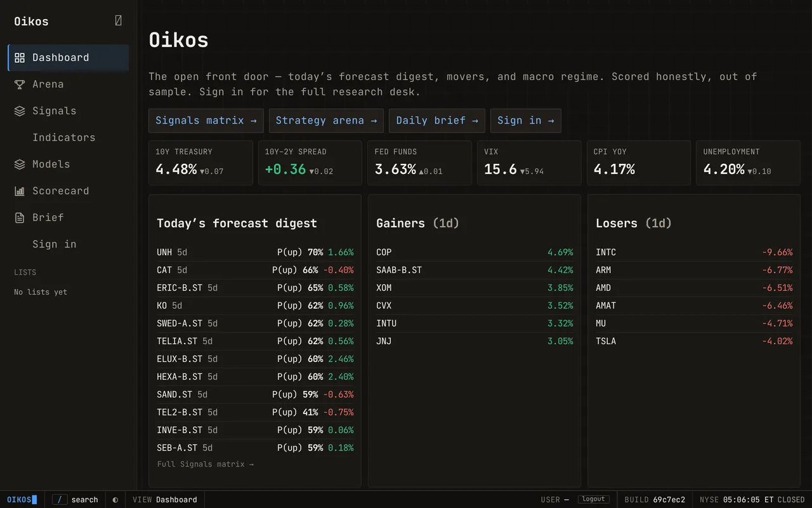812x508 pixels.
Task: Open the Arena page
Action: click(x=68, y=84)
